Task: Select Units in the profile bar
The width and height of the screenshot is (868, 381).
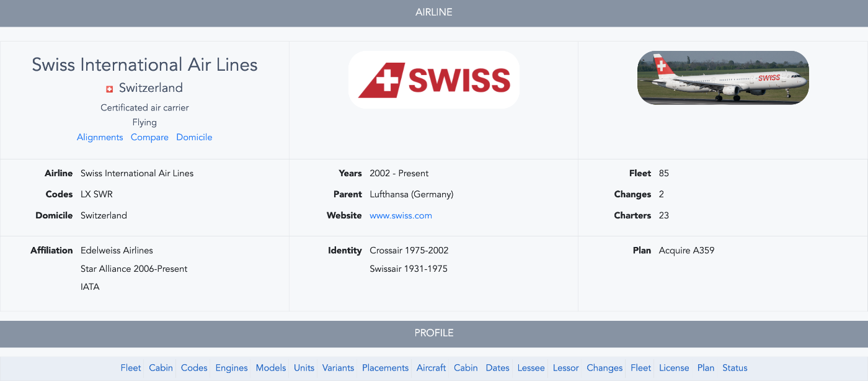Action: point(304,368)
